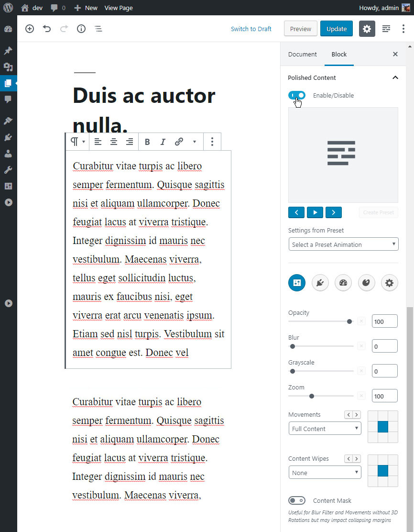Click the Add block plus icon

click(x=30, y=29)
